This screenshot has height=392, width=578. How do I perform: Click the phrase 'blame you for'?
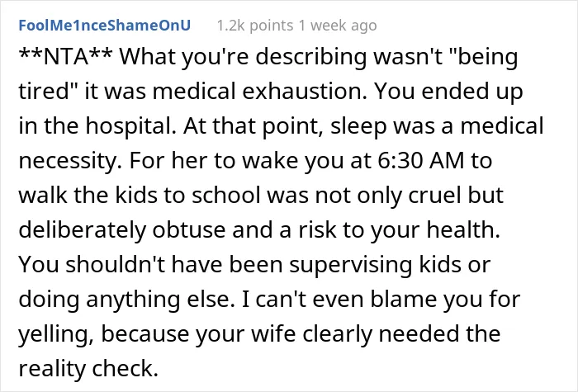[445, 299]
